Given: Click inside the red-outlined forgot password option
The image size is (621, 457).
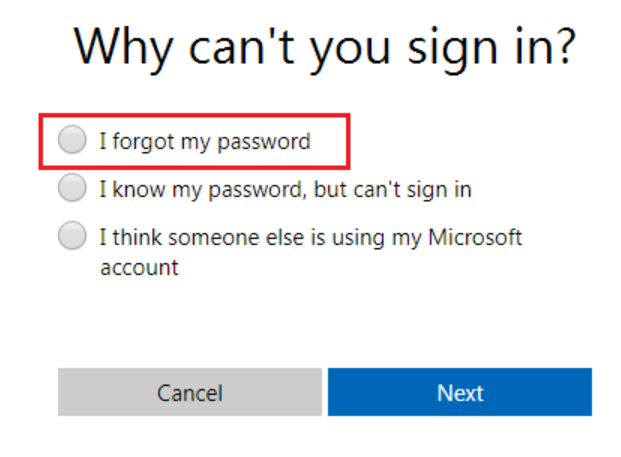Looking at the screenshot, I should coord(193,142).
